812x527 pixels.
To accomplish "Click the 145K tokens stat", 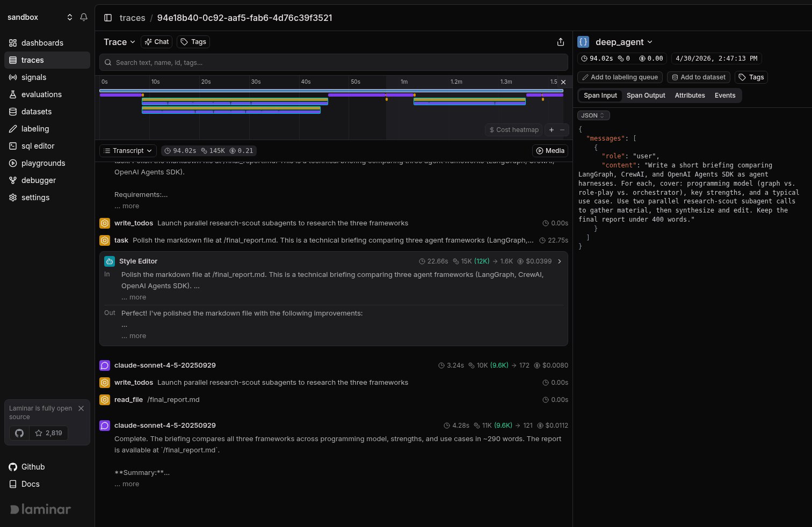I will pyautogui.click(x=213, y=151).
